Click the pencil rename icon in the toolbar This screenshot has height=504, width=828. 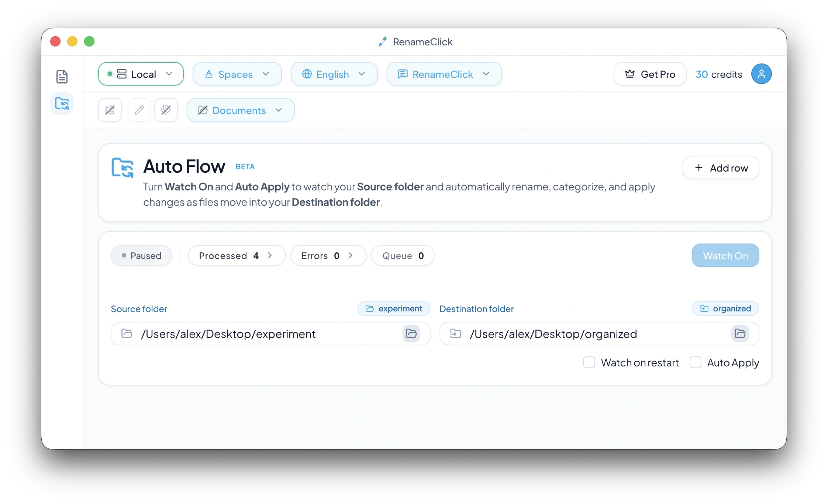point(139,110)
